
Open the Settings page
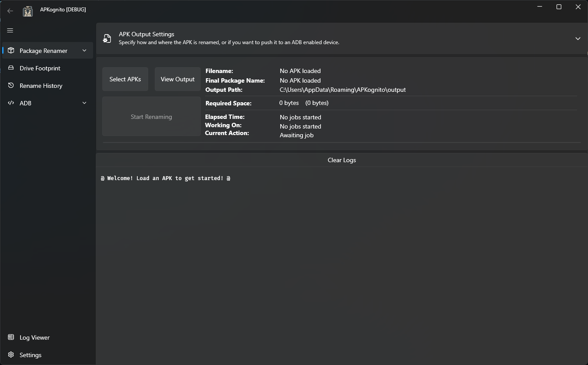click(48, 355)
